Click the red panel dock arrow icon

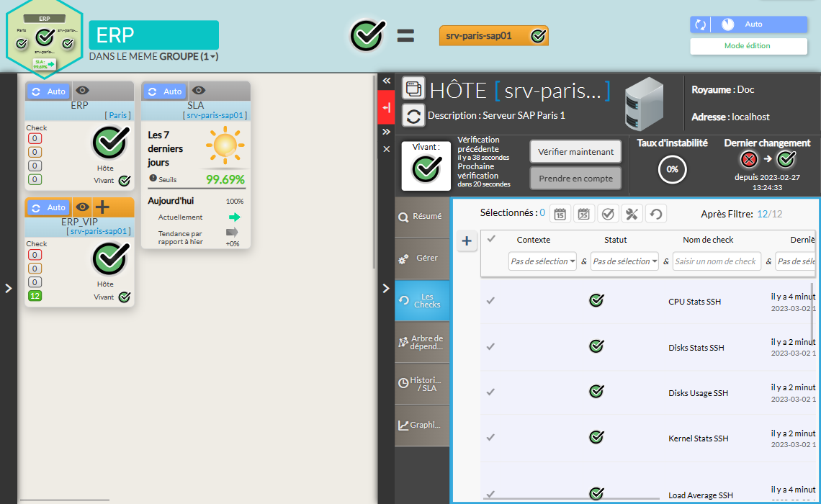[x=387, y=107]
